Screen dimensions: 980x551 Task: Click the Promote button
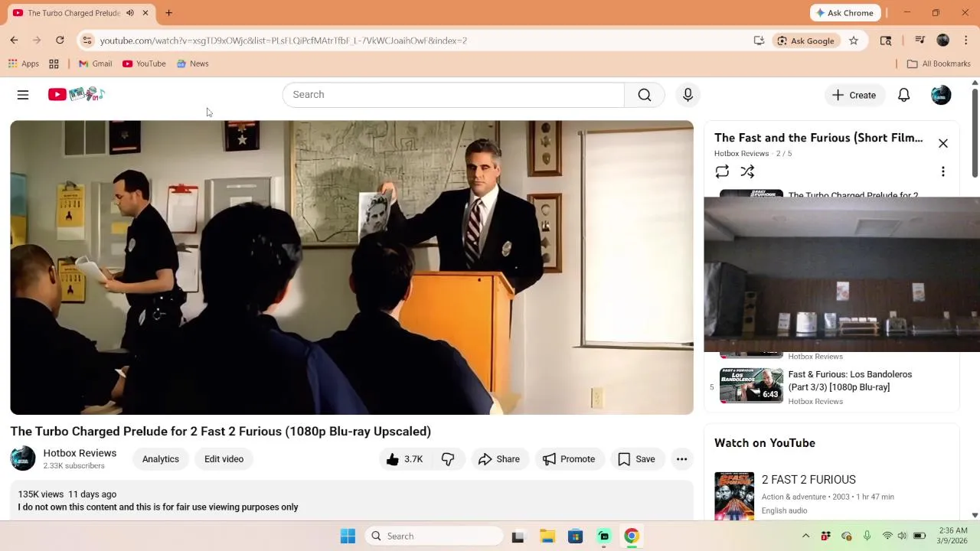(569, 459)
